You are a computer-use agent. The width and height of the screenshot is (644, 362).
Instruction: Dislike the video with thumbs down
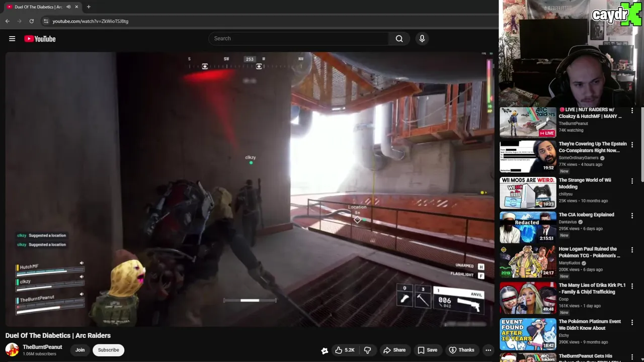tap(368, 350)
